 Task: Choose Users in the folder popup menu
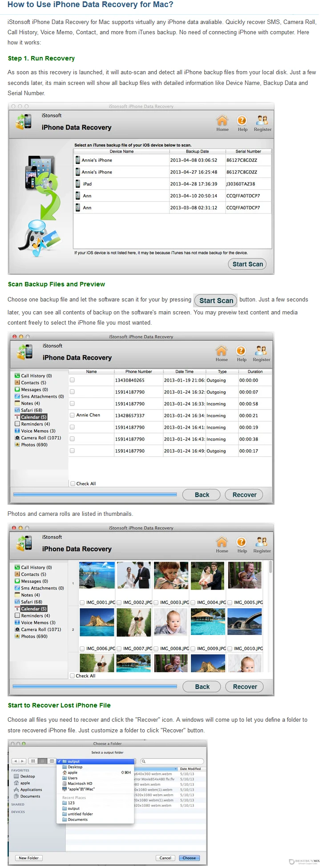click(x=73, y=778)
